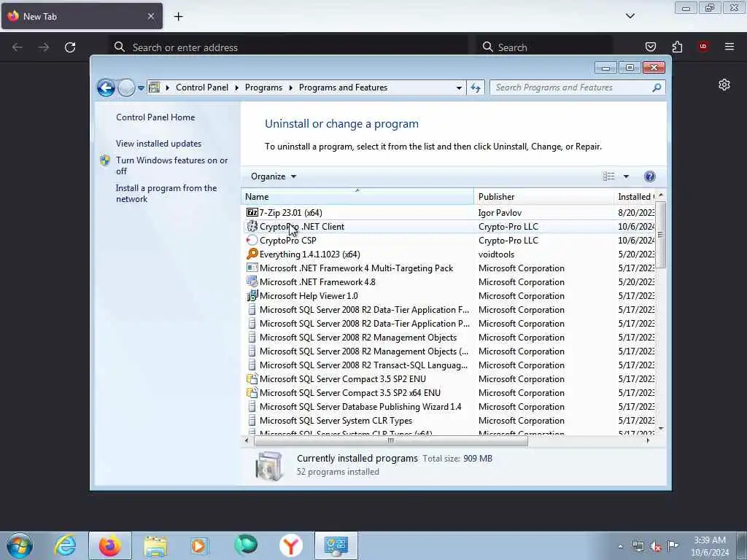Open Firefox list all tabs chevron
747x560 pixels.
coord(630,16)
